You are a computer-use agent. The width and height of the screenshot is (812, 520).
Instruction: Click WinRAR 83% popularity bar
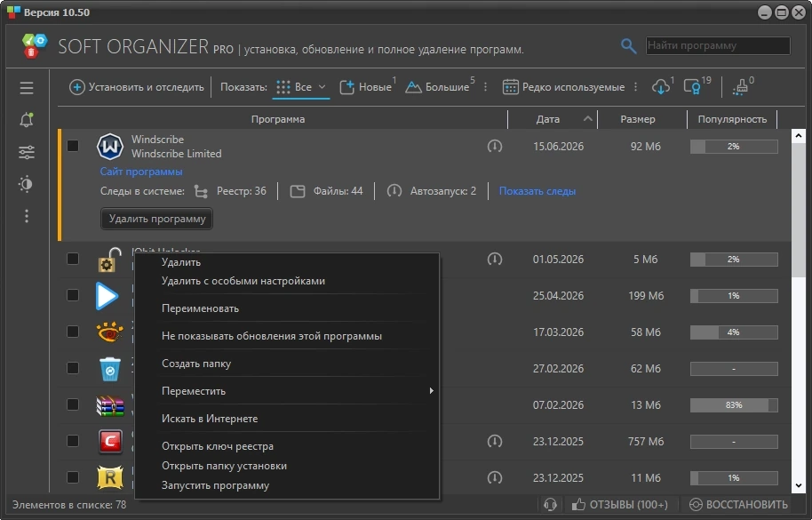[734, 405]
